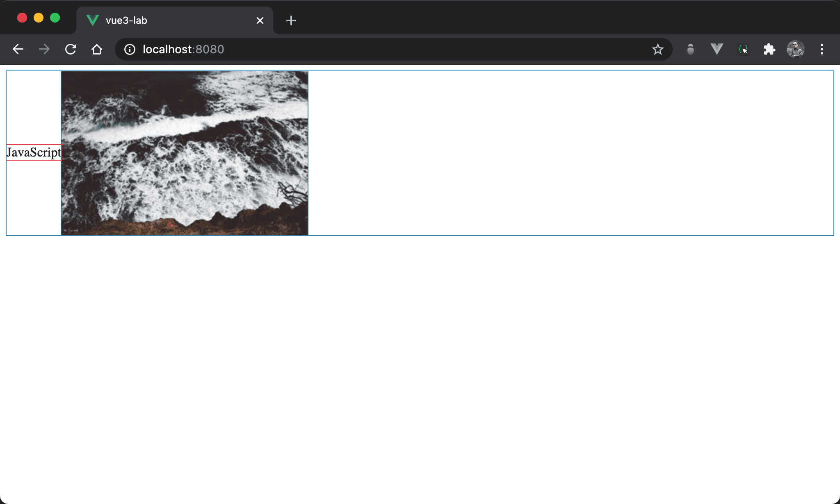Open a new browser tab
The image size is (840, 504).
pos(291,20)
